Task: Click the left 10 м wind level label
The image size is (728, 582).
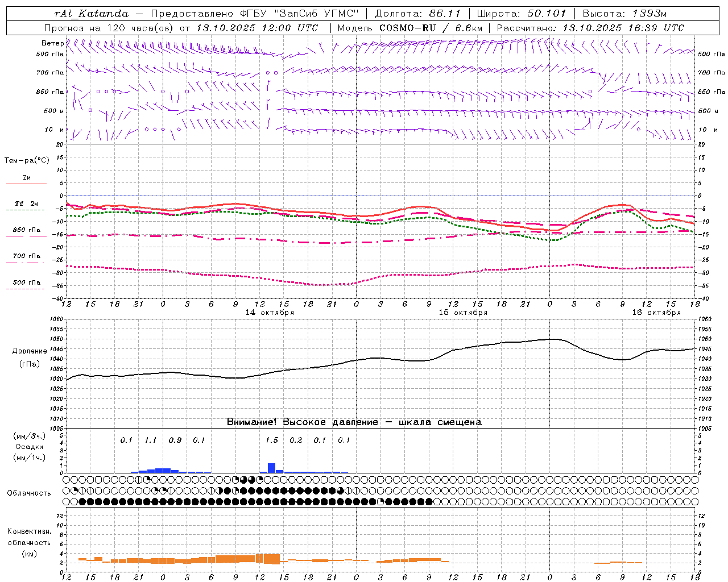Action: coord(55,130)
